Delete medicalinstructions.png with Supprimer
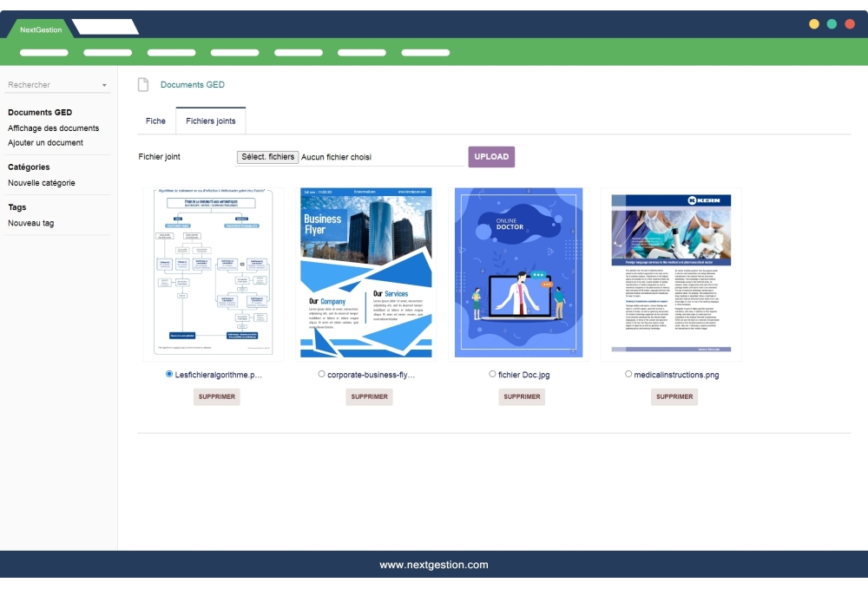Screen dimensions: 868x589 point(674,396)
